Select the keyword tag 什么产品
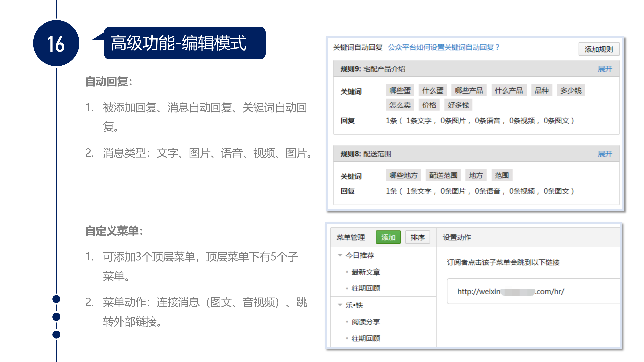Image resolution: width=644 pixels, height=362 pixels. click(509, 90)
